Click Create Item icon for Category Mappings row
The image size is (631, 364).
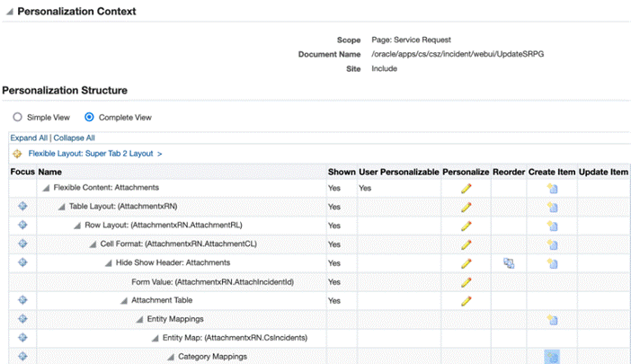(x=552, y=357)
